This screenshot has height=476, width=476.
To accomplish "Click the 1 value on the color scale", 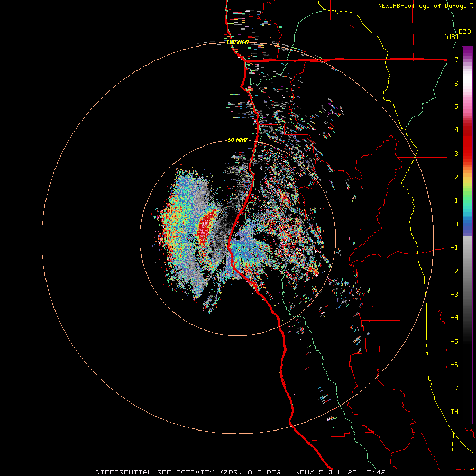I will pos(456,200).
